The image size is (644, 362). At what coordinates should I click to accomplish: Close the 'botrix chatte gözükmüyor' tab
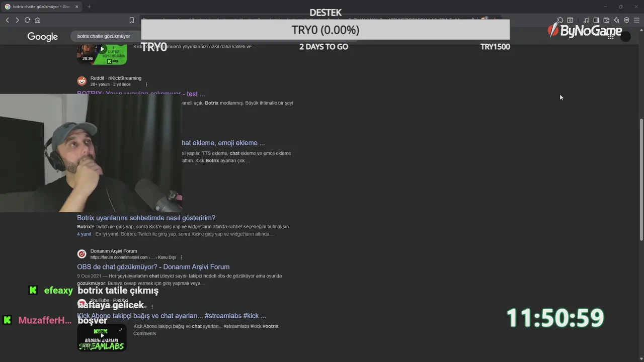[x=76, y=7]
